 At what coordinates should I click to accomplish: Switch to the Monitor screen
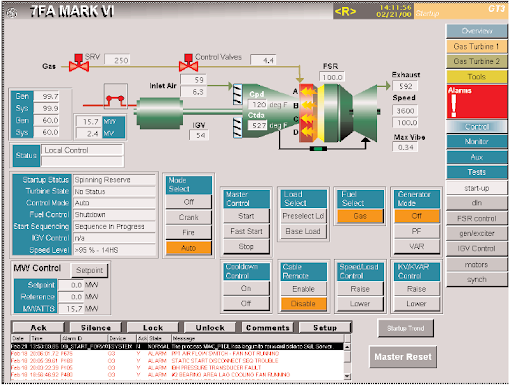[x=477, y=141]
